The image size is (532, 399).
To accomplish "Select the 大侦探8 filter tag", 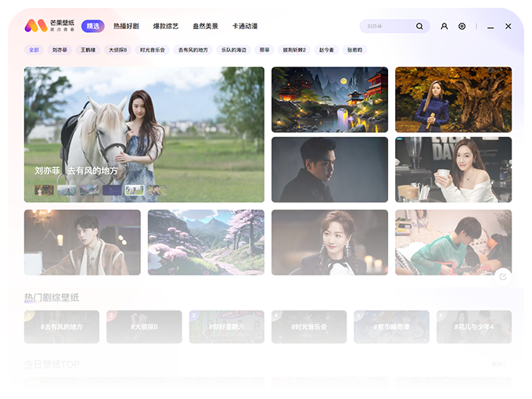I will click(x=117, y=50).
